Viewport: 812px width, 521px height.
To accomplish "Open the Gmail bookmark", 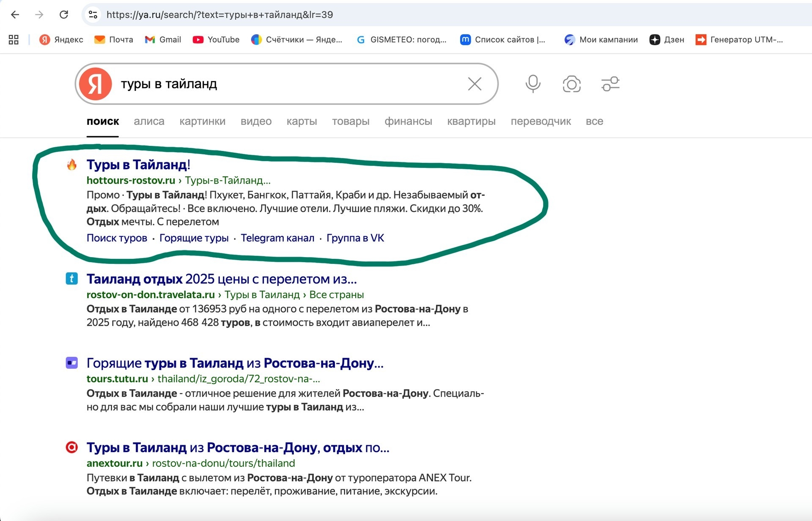I will point(163,40).
